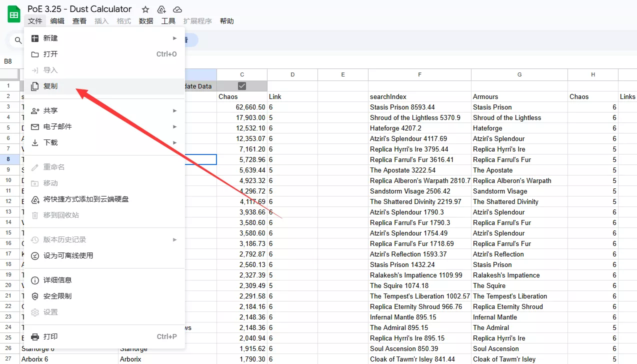Open the 数据 menu in menu bar
This screenshot has width=637, height=364.
(146, 21)
